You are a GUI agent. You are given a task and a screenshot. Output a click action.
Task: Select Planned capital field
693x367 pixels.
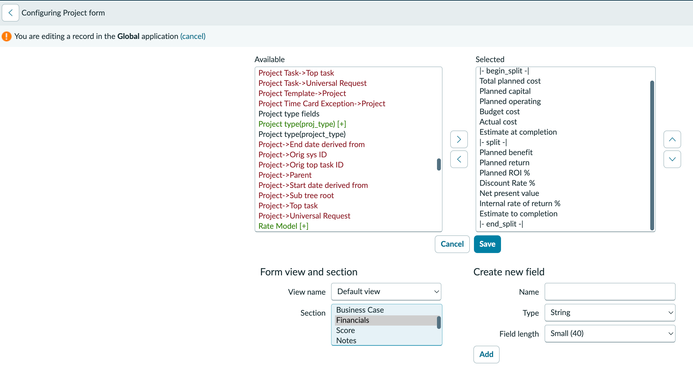[x=505, y=91]
